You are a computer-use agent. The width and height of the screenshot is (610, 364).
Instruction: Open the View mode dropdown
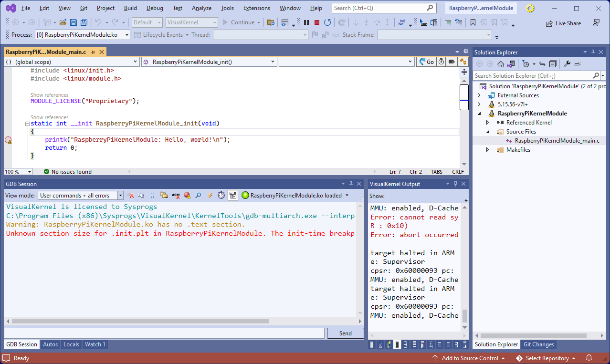pos(120,195)
